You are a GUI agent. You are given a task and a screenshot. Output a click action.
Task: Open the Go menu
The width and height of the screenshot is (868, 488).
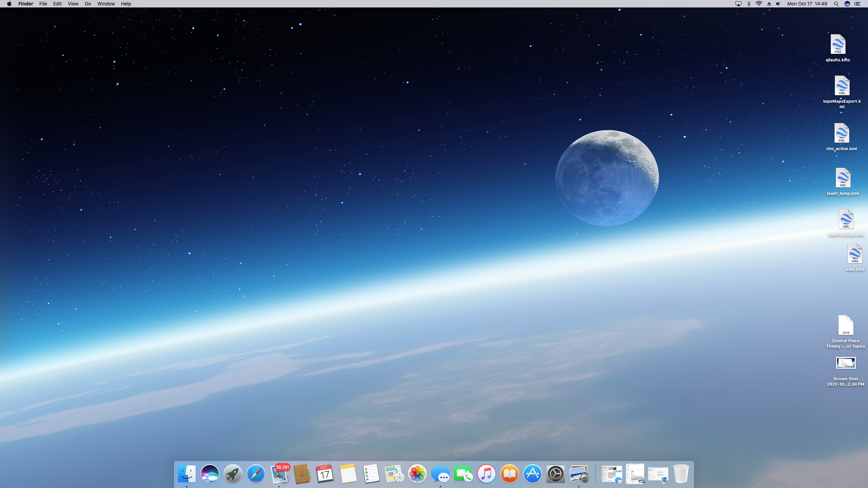(x=88, y=4)
